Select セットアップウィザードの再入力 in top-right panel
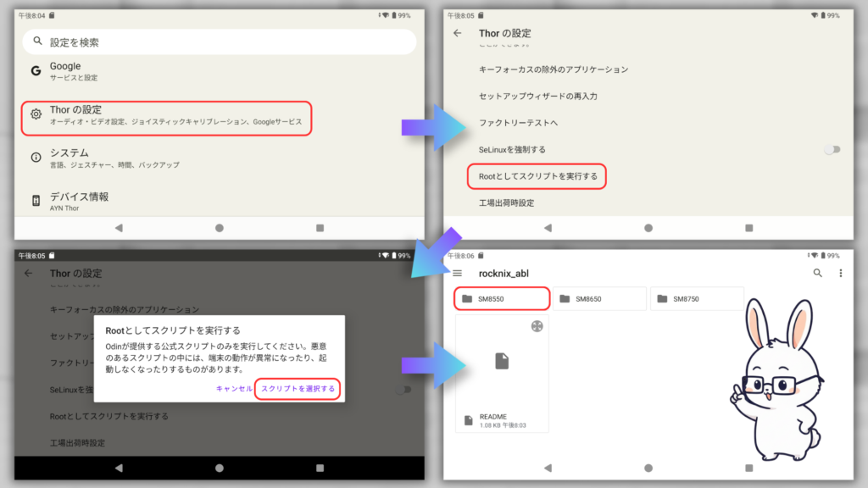This screenshot has width=868, height=488. tap(538, 97)
